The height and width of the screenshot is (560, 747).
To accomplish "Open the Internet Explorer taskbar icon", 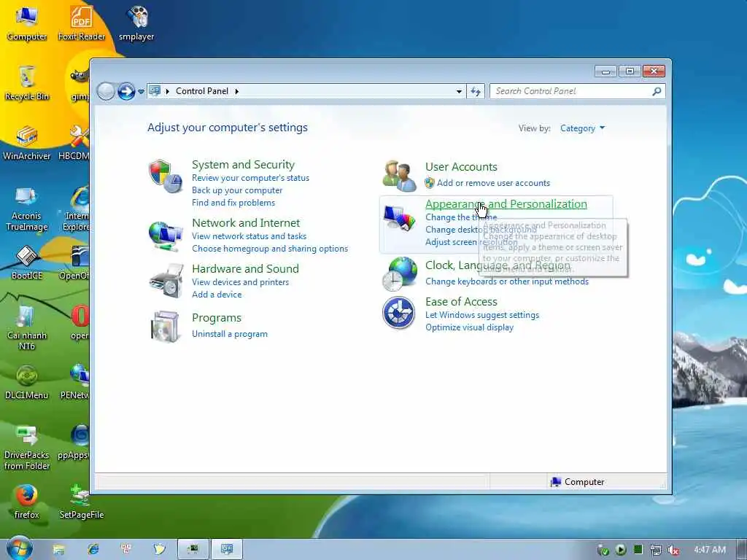I will point(93,550).
